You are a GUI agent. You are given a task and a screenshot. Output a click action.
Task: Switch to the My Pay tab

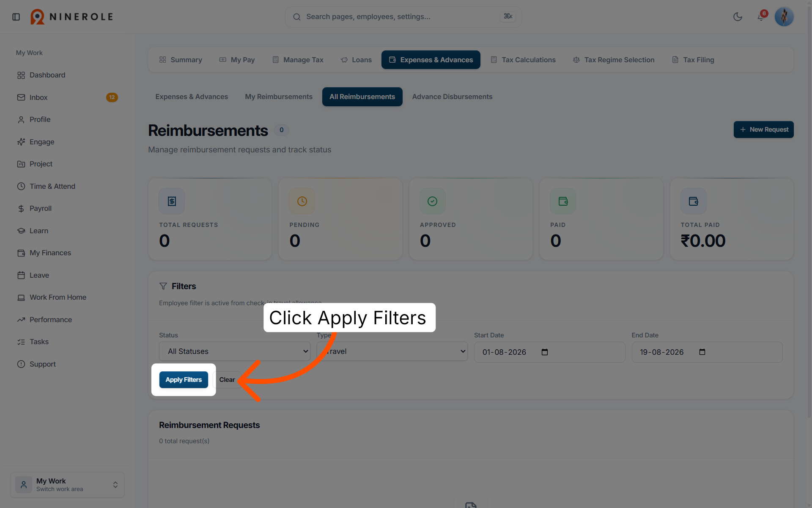[x=237, y=60]
